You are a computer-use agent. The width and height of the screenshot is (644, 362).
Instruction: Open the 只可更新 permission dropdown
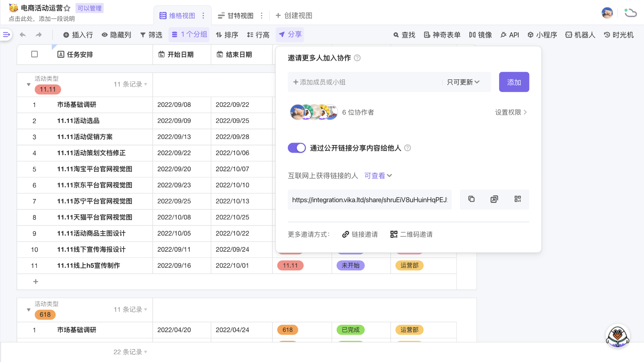tap(463, 82)
